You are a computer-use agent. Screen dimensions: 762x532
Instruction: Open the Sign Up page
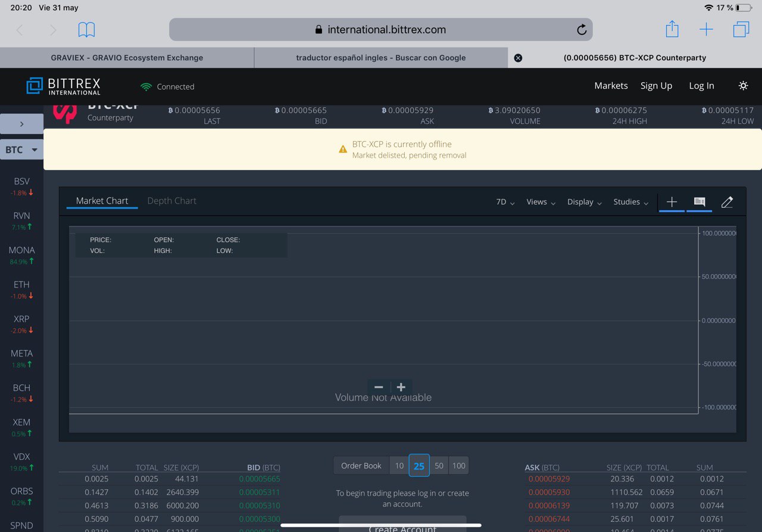coord(656,86)
